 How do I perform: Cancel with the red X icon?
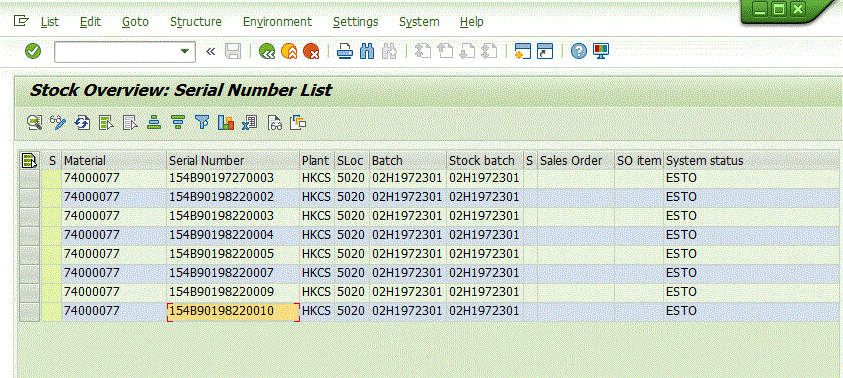(311, 51)
